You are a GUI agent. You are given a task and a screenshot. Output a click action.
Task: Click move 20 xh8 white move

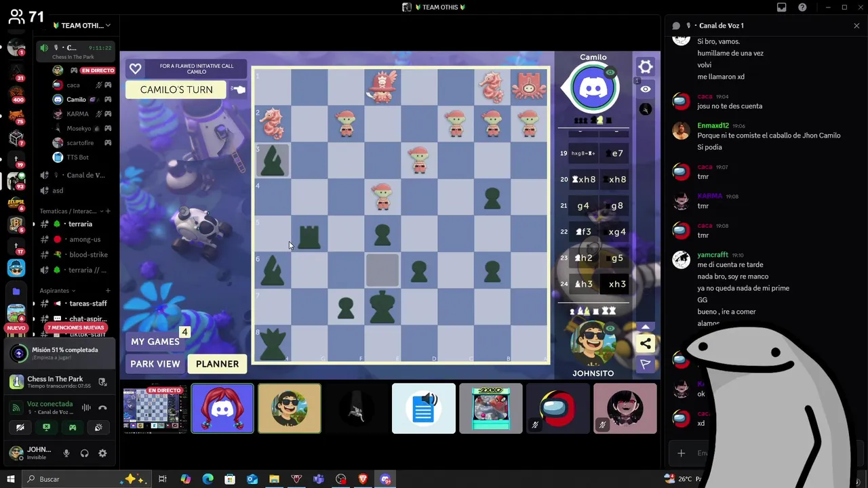point(583,180)
